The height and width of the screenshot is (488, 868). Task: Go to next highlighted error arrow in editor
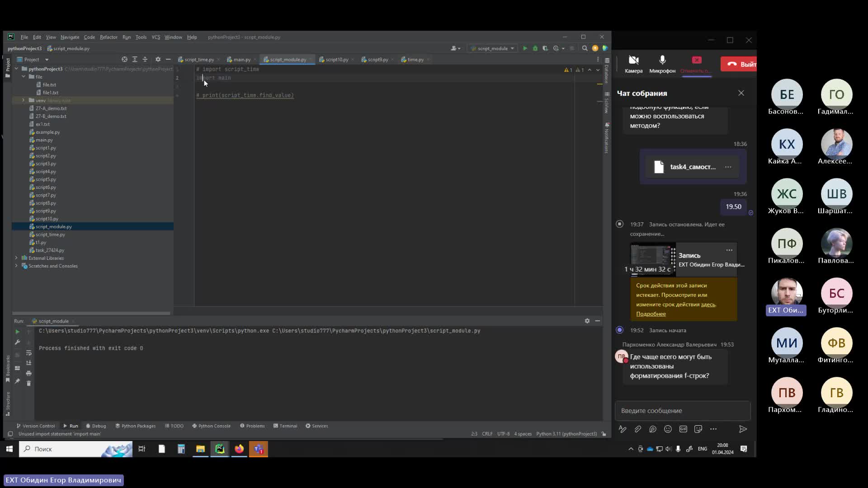tap(598, 70)
